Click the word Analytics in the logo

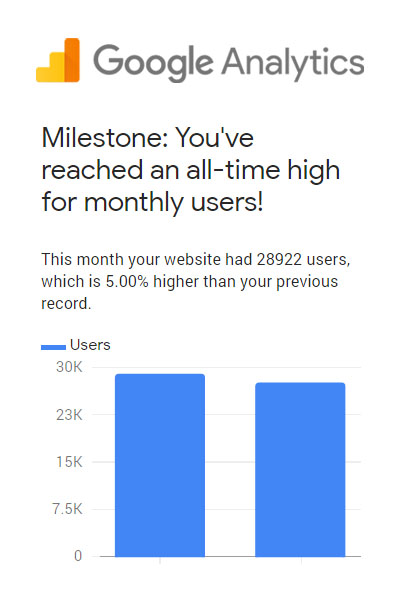[x=293, y=62]
